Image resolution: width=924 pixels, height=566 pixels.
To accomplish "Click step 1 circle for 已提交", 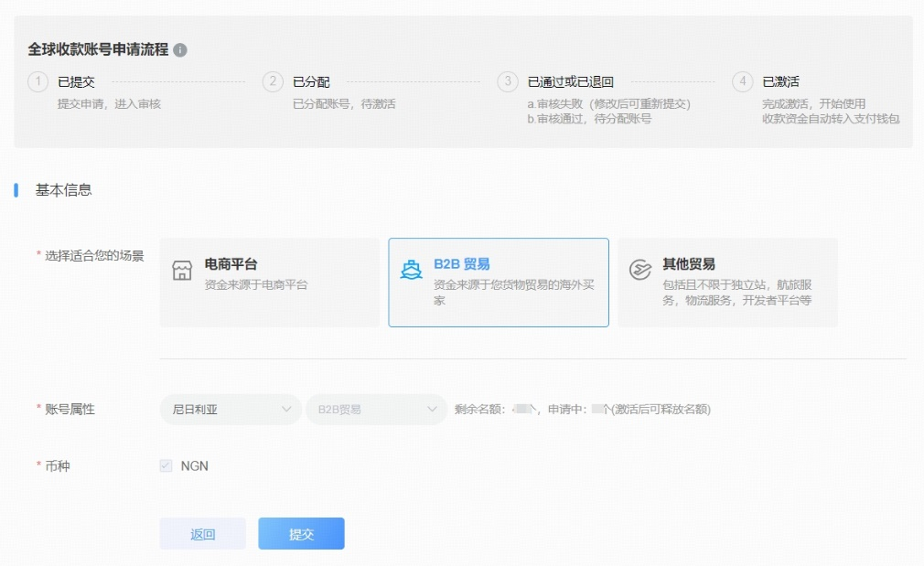I will 38,82.
